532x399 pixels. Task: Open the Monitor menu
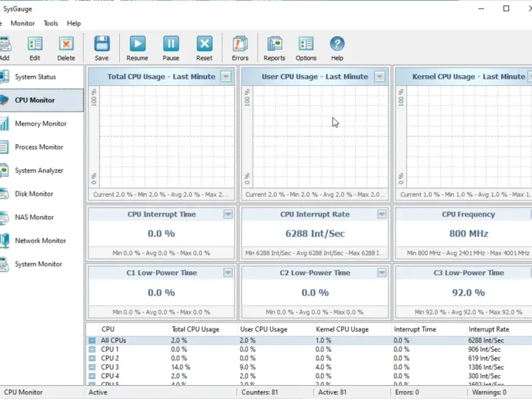point(23,23)
